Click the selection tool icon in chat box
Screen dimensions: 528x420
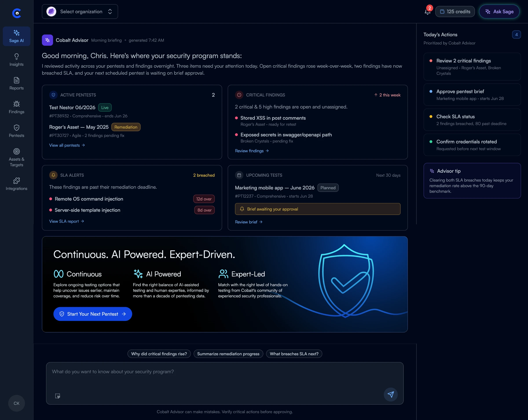[58, 396]
